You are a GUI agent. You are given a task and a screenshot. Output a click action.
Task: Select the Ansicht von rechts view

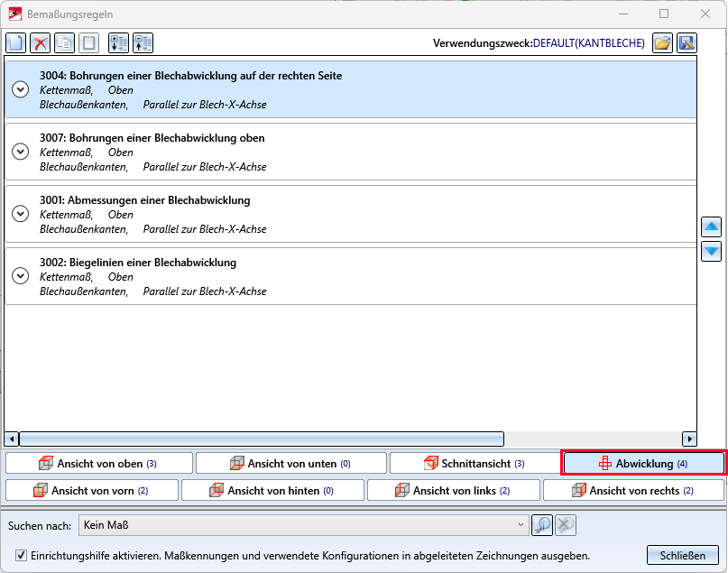click(633, 491)
